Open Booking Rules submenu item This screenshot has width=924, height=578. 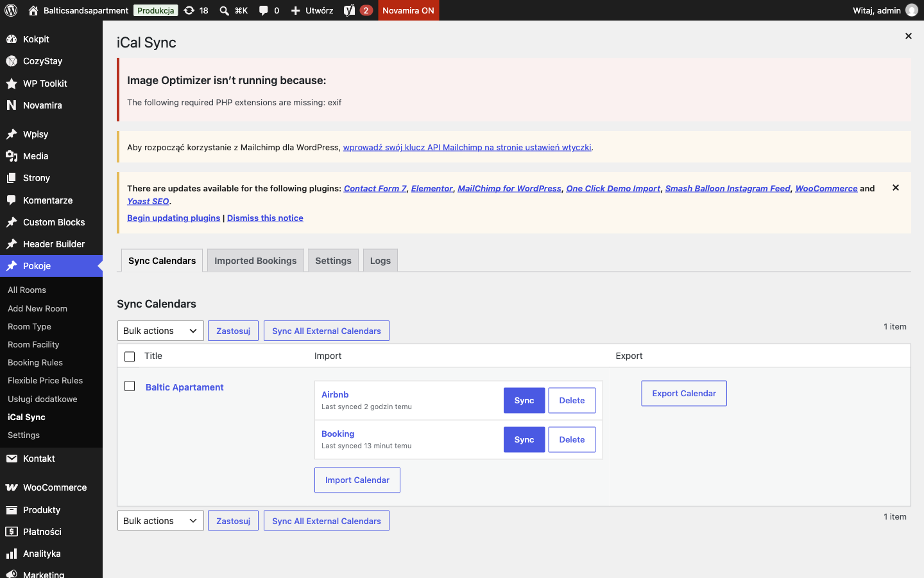coord(35,362)
